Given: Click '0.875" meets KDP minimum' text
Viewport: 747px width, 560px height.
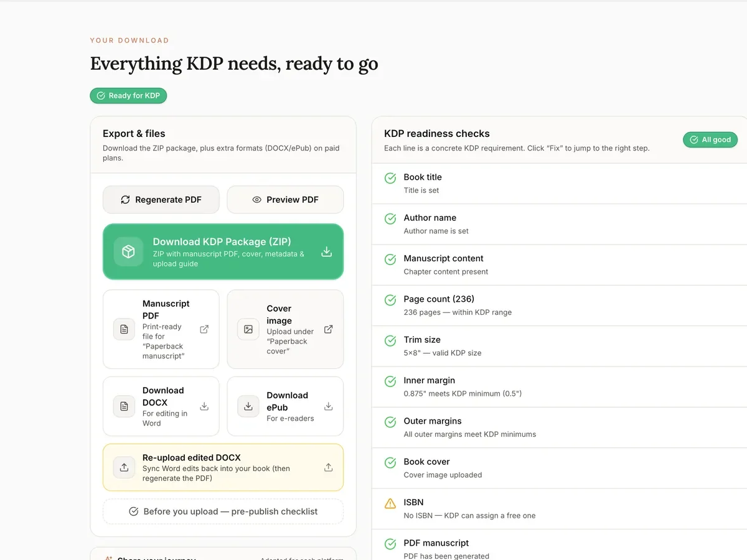Looking at the screenshot, I should click(463, 394).
